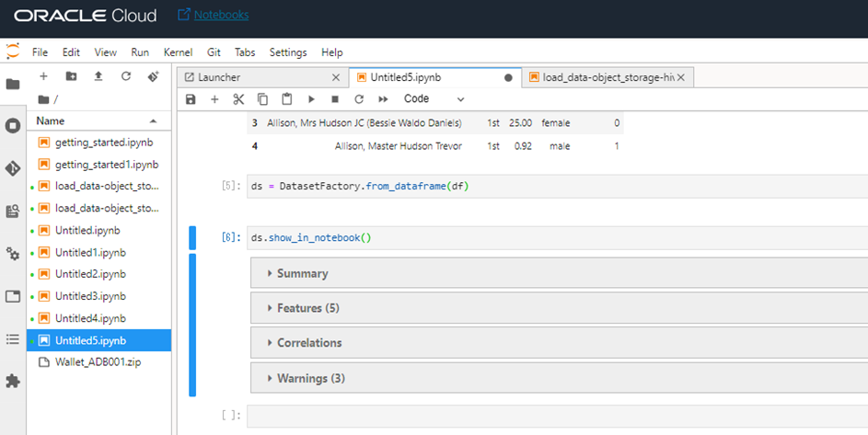This screenshot has width=868, height=435.
Task: Open the property inspector gears icon
Action: click(x=13, y=254)
